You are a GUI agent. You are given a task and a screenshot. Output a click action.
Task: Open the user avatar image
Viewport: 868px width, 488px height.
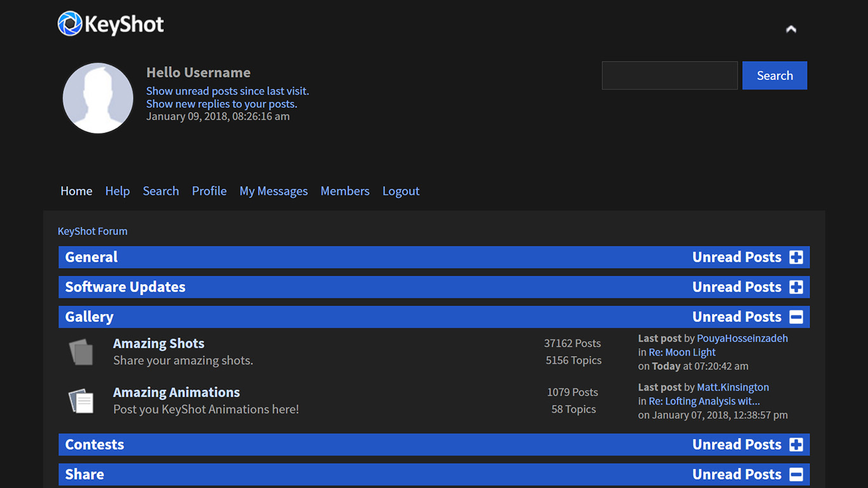[x=98, y=98]
